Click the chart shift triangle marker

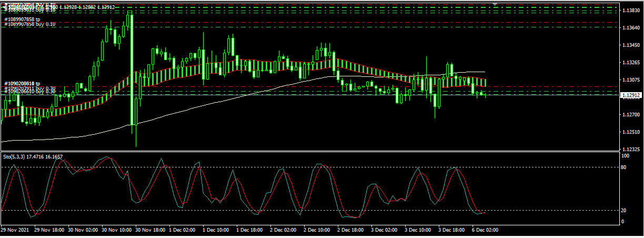pyautogui.click(x=495, y=3)
